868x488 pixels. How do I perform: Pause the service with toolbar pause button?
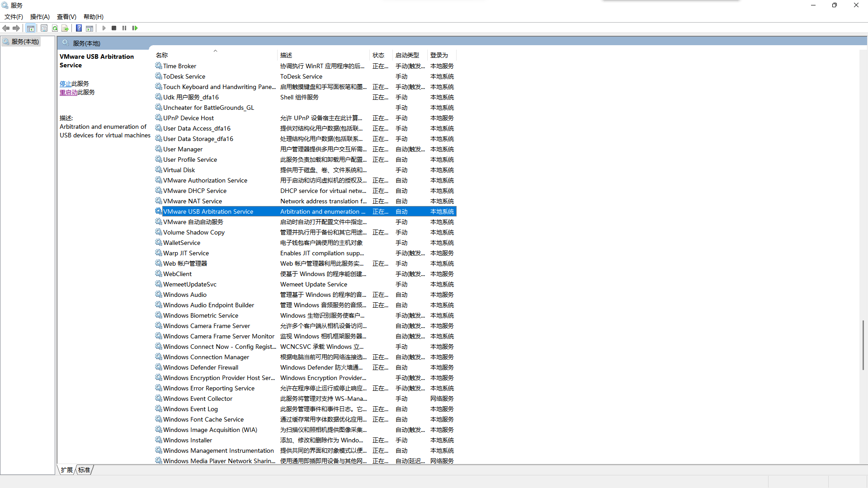[124, 28]
